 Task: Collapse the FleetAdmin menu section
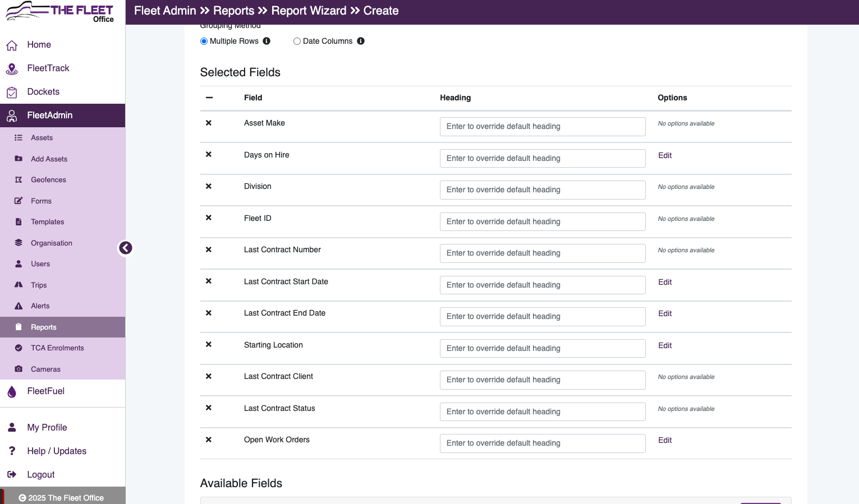62,115
